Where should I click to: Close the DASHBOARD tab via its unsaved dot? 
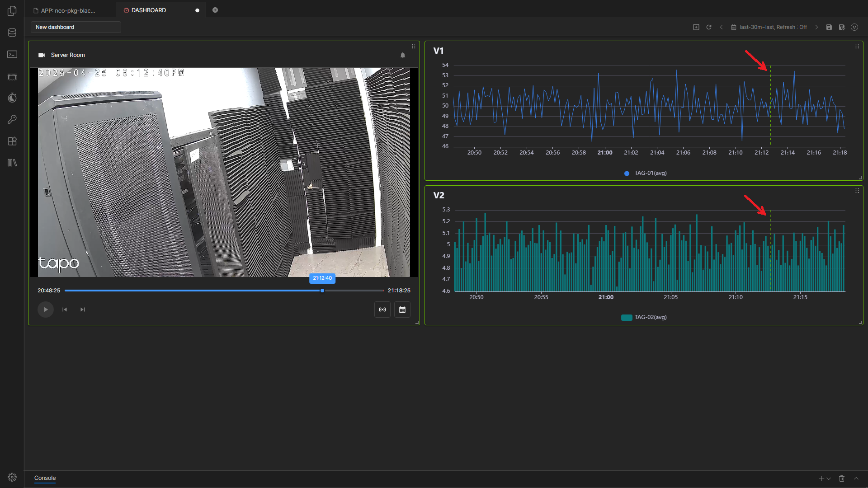197,10
